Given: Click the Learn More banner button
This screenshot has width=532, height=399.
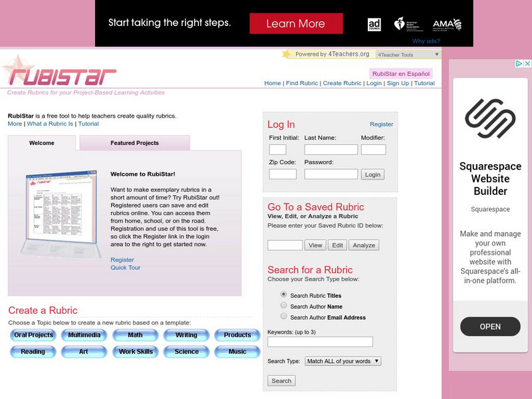Looking at the screenshot, I should pos(295,24).
